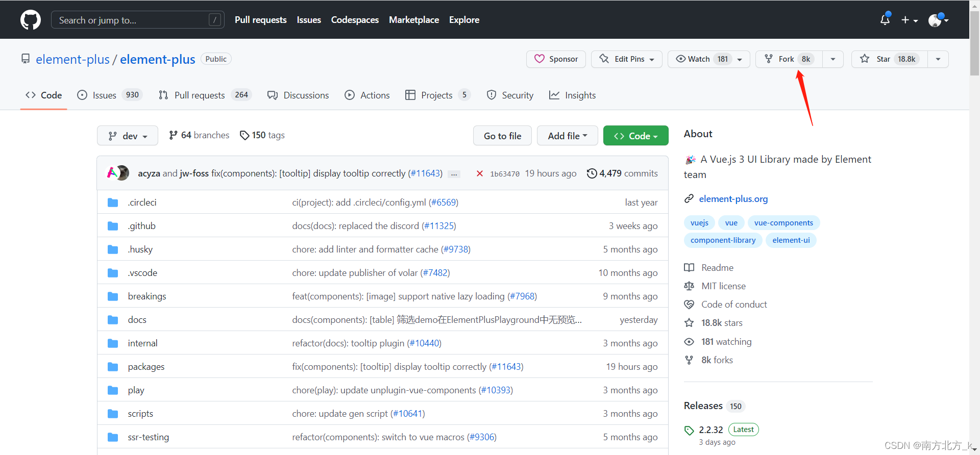980x455 pixels.
Task: Open the element-plus organization link
Action: coord(72,59)
